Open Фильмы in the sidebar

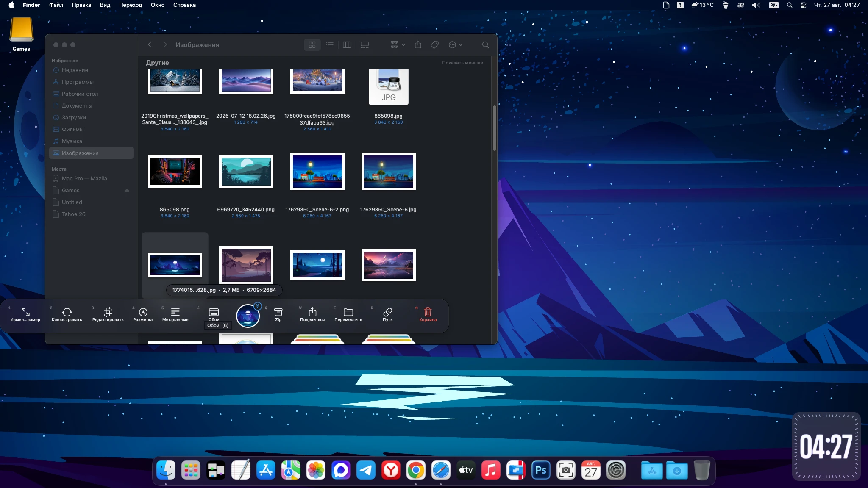[92, 130]
